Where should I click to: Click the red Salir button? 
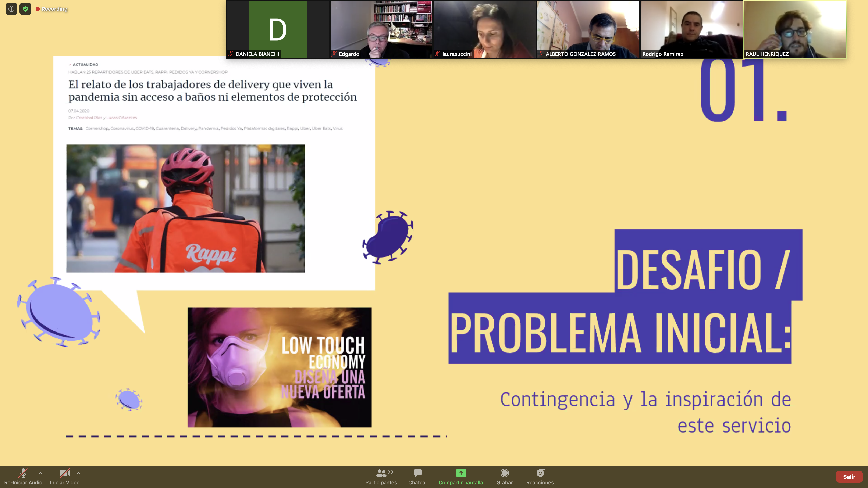[x=849, y=477]
